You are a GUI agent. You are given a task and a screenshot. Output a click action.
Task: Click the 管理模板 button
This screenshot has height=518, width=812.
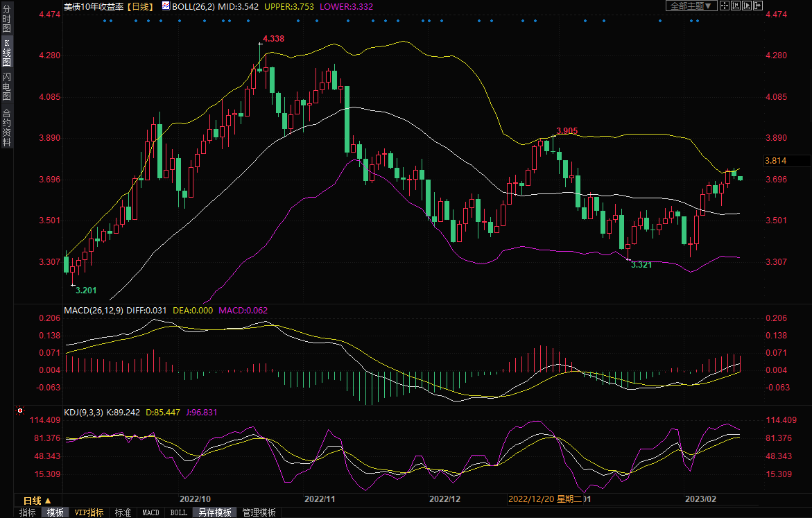(x=259, y=512)
